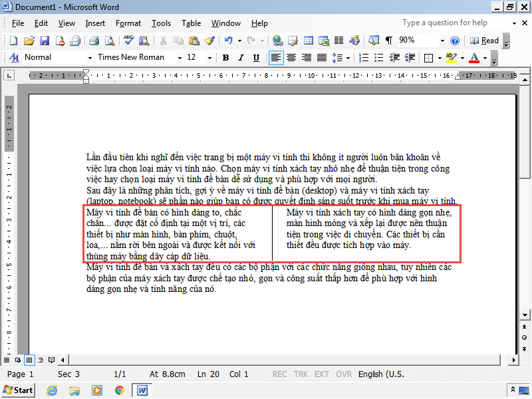
Task: Open highlight color dropdown arrow
Action: click(x=462, y=58)
